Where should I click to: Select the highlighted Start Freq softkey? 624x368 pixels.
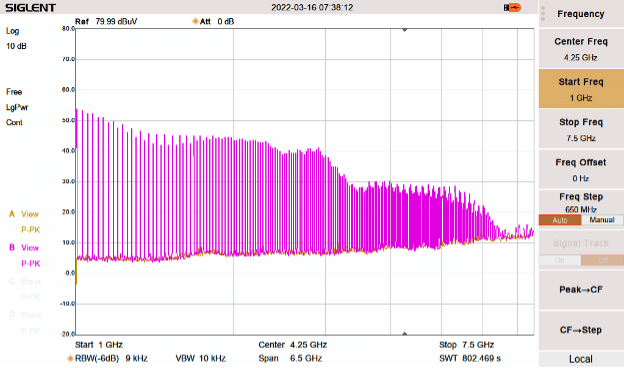(581, 89)
